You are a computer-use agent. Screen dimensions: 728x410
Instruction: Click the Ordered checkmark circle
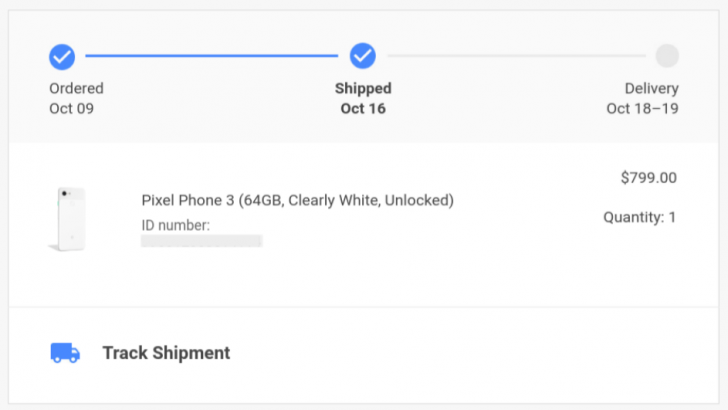[62, 55]
